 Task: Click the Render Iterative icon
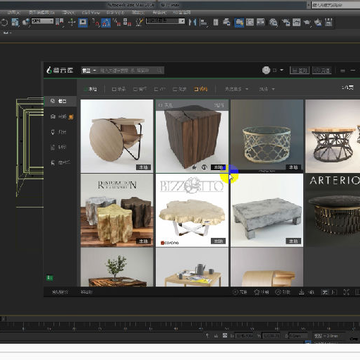318,22
